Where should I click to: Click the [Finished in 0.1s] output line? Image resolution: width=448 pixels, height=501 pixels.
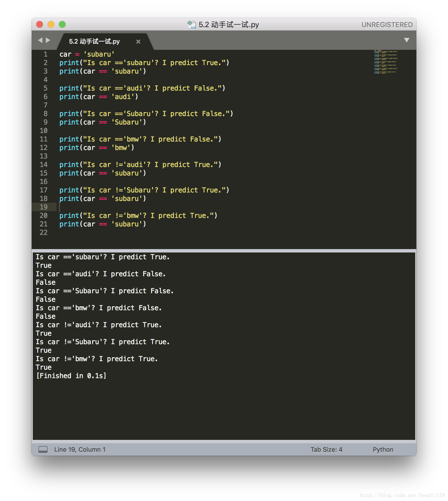click(71, 376)
